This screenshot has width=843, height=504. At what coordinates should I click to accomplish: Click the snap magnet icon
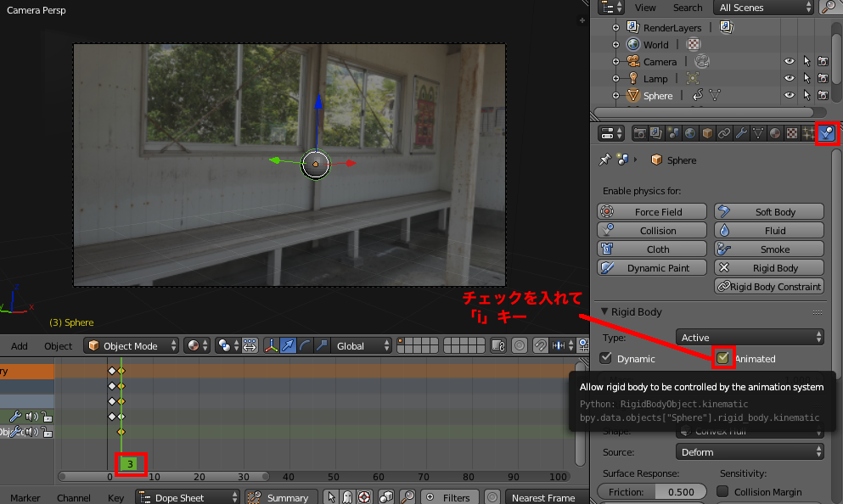tap(540, 345)
